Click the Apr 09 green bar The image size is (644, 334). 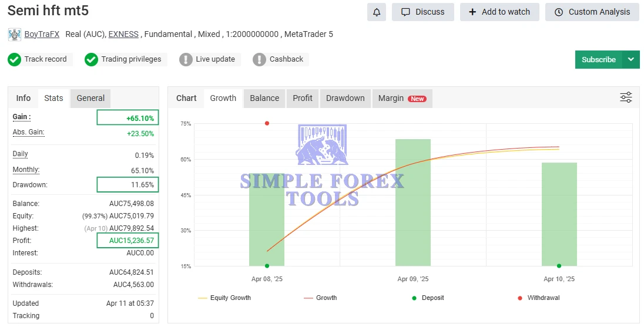click(x=412, y=203)
